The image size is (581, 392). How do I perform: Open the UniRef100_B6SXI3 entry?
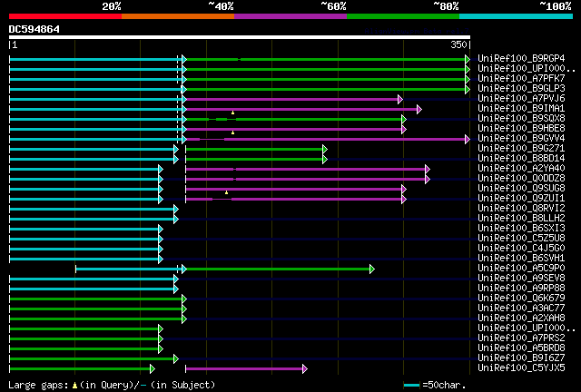click(521, 229)
